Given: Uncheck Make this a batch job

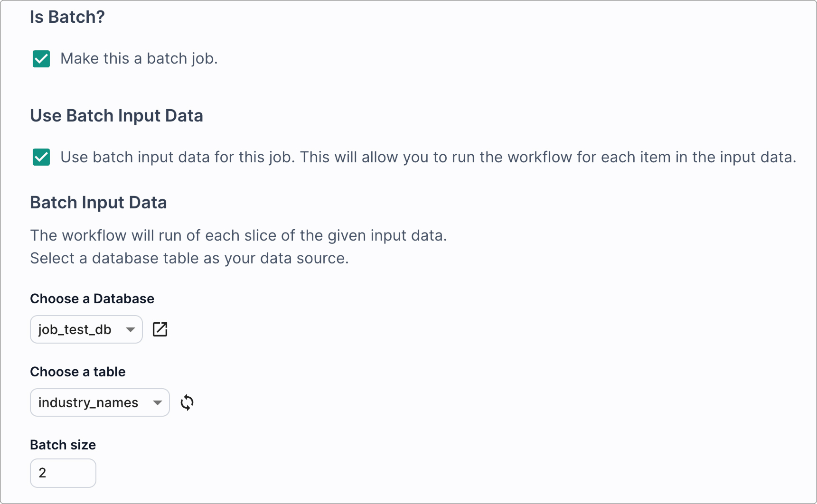Looking at the screenshot, I should click(41, 58).
